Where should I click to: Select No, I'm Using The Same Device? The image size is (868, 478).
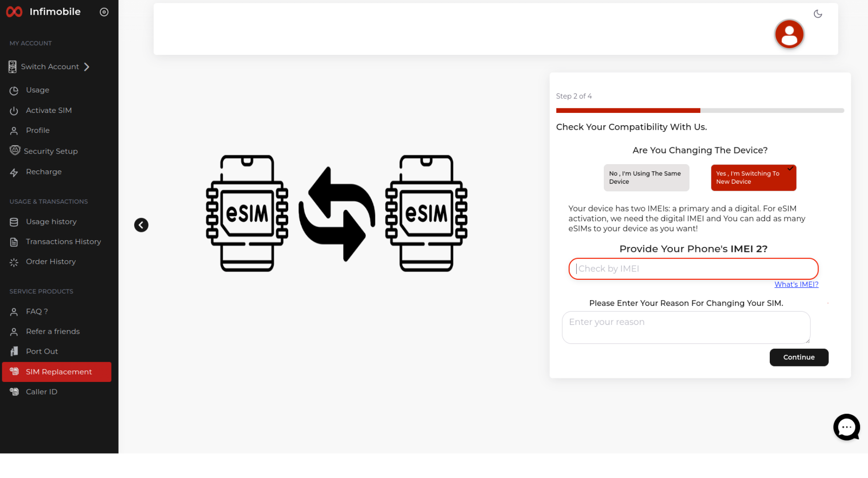[x=646, y=177]
